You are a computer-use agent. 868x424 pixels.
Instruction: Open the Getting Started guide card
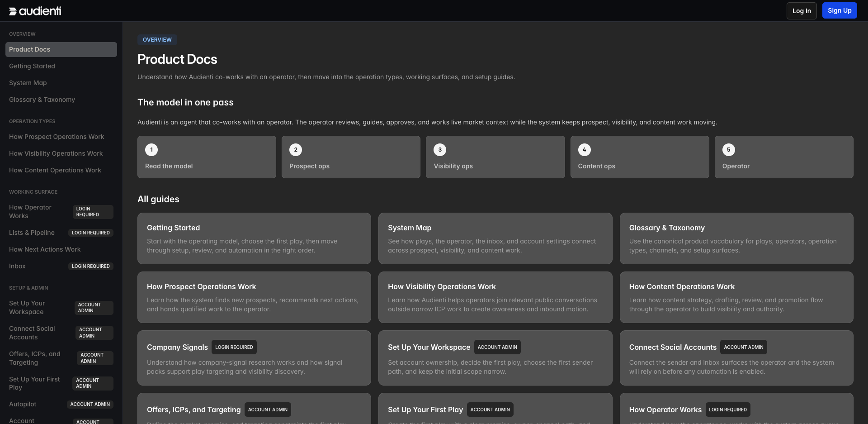[x=254, y=238]
